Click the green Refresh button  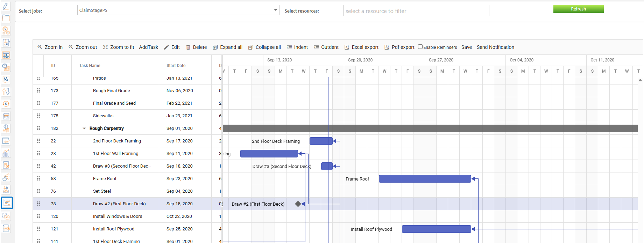click(578, 9)
